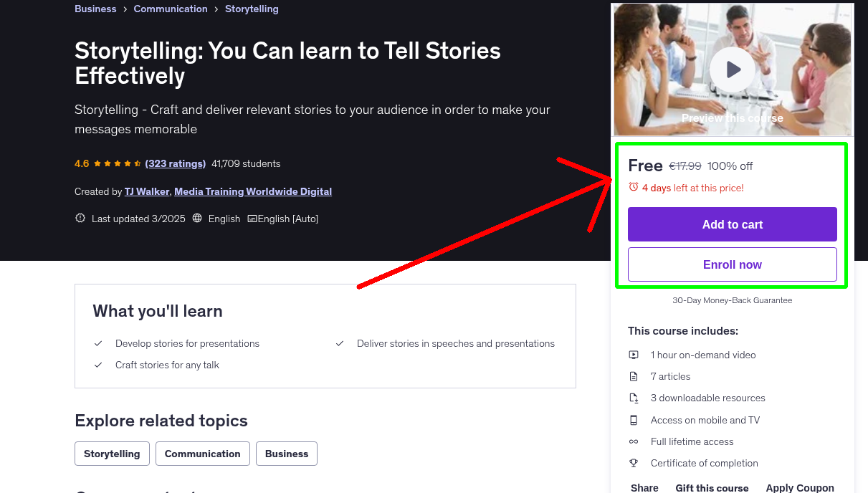Click the last updated badge icon
This screenshot has width=868, height=493.
tap(80, 219)
